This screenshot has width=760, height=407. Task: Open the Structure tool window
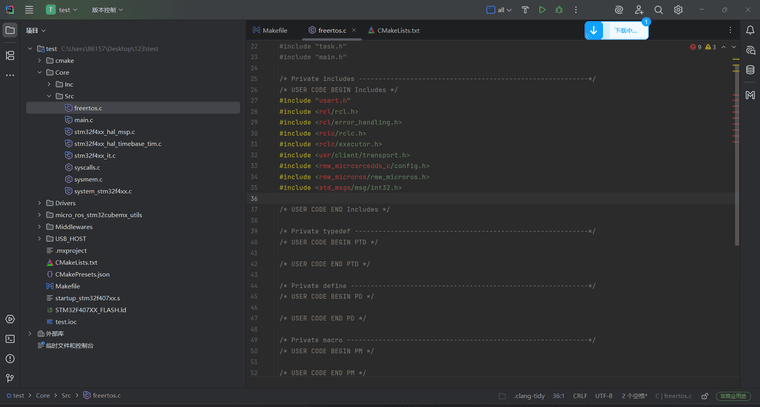pyautogui.click(x=10, y=56)
